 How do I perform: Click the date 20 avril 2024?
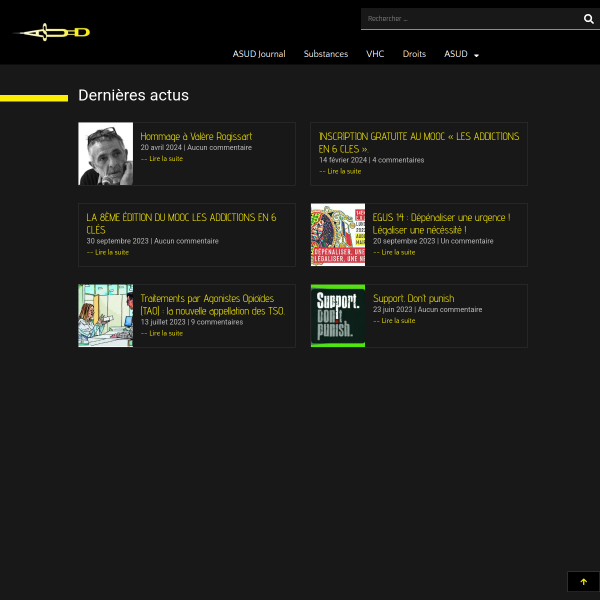(161, 148)
